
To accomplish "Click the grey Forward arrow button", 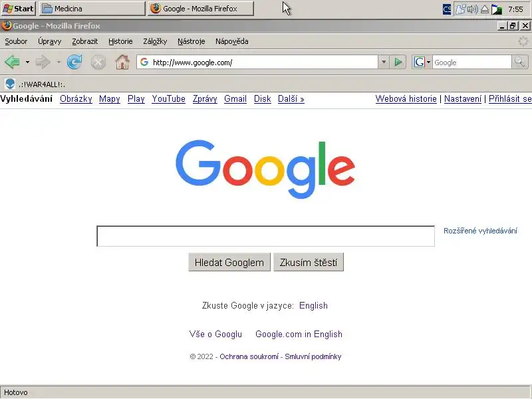I will click(43, 62).
